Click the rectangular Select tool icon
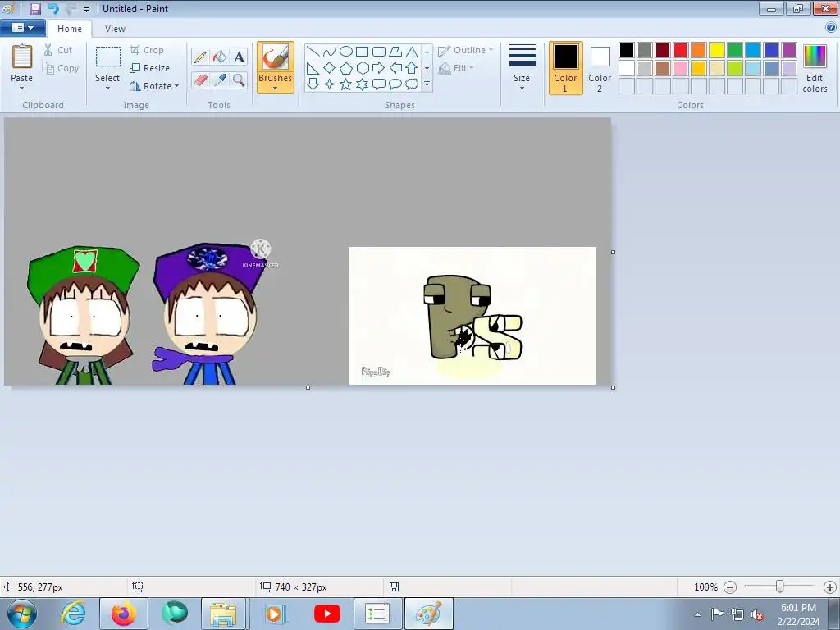Viewport: 840px width, 630px height. 107,57
